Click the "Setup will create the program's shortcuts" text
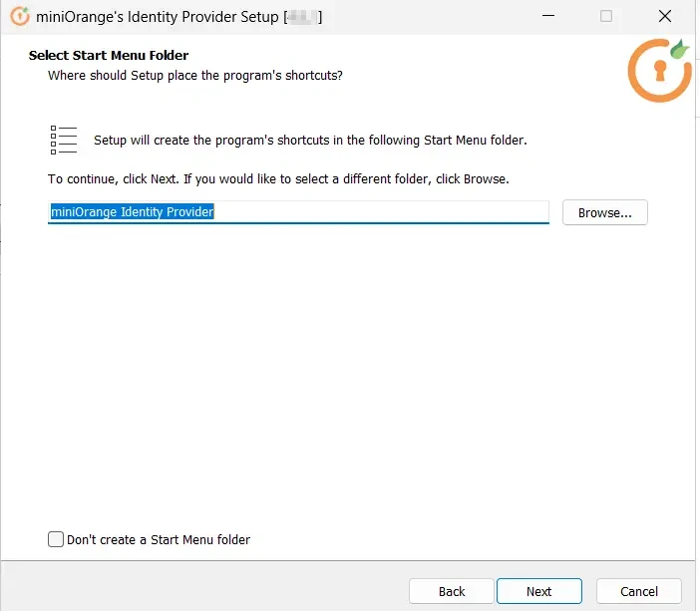This screenshot has width=700, height=611. (x=310, y=141)
